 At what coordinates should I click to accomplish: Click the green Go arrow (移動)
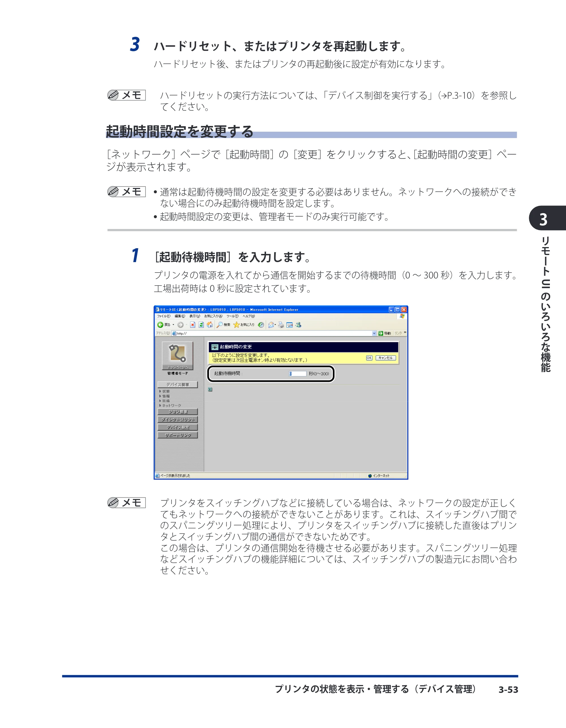coord(381,333)
